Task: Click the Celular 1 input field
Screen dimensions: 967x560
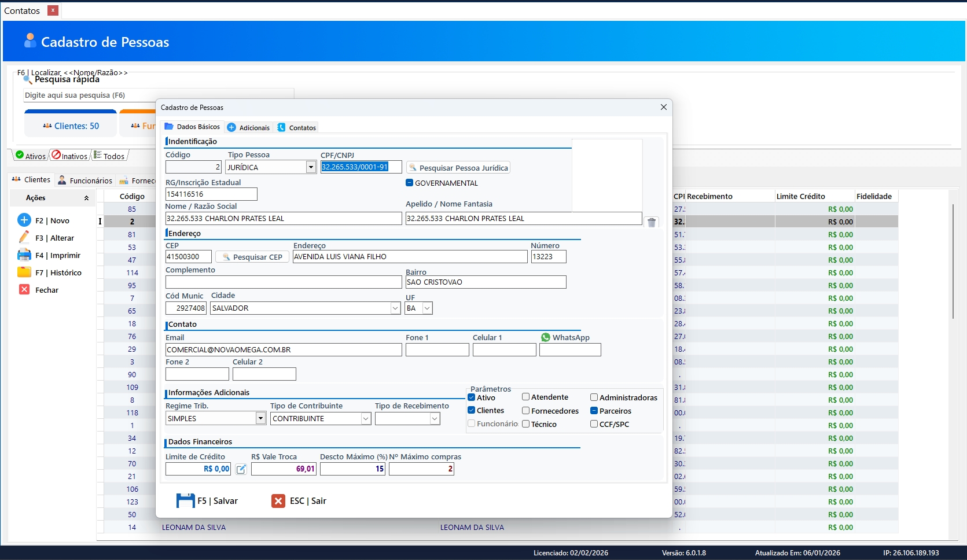Action: coord(504,350)
